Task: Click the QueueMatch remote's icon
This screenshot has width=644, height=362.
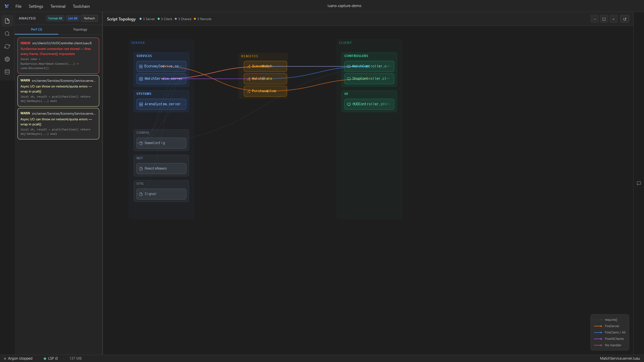Action: 249,66
